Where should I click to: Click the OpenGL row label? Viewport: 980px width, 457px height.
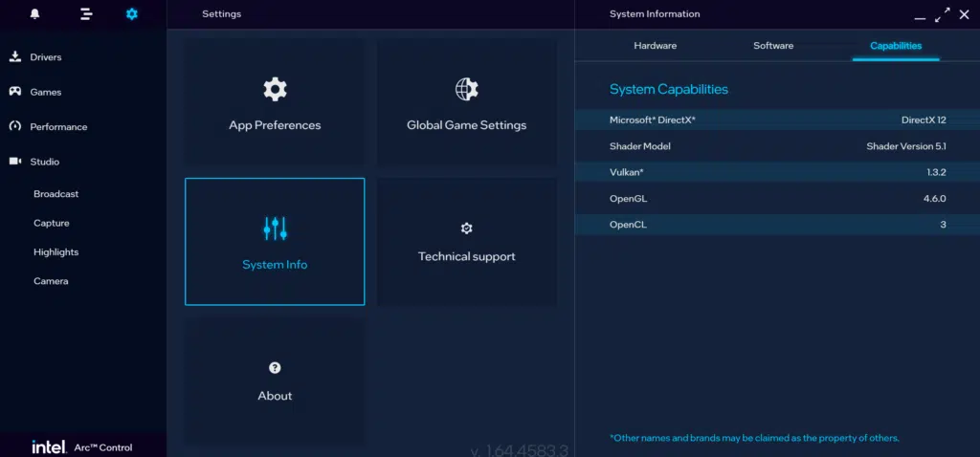point(628,199)
